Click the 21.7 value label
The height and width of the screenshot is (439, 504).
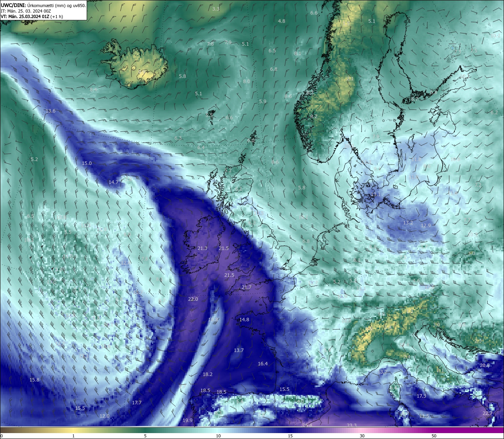point(246,287)
